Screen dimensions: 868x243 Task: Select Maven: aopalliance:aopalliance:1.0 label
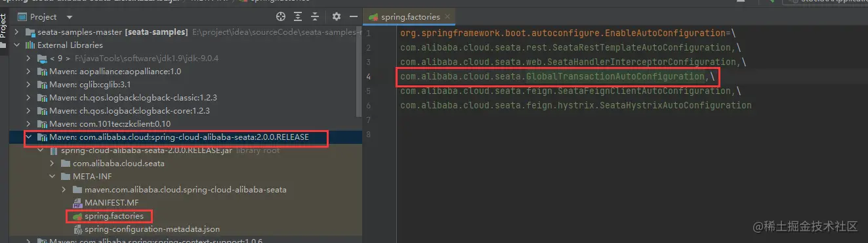[115, 72]
